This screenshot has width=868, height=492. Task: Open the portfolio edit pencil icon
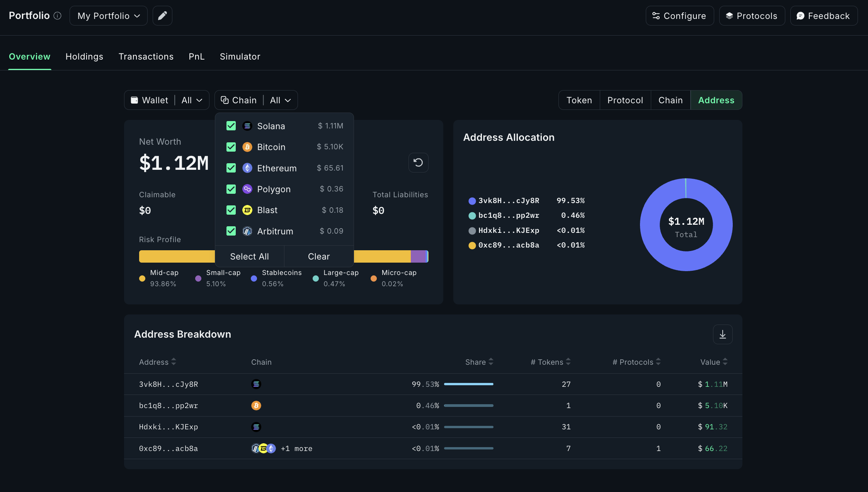[162, 15]
